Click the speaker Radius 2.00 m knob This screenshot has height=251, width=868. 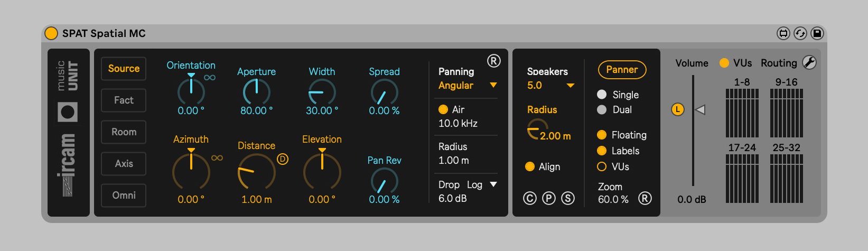pos(538,129)
